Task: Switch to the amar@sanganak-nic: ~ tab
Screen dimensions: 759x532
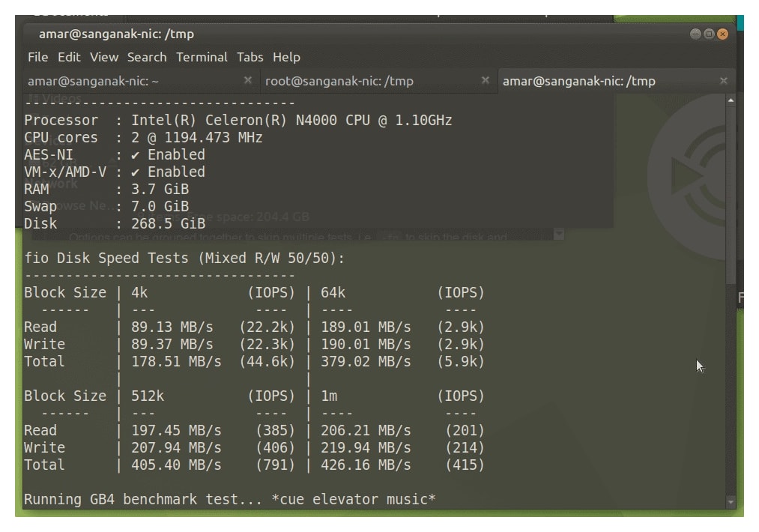Action: pyautogui.click(x=140, y=81)
